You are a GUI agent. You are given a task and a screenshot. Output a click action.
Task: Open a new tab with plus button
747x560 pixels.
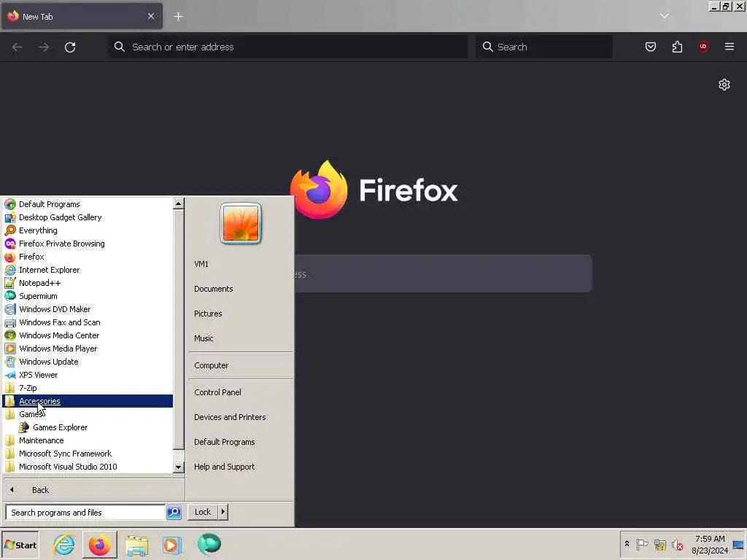coord(179,17)
